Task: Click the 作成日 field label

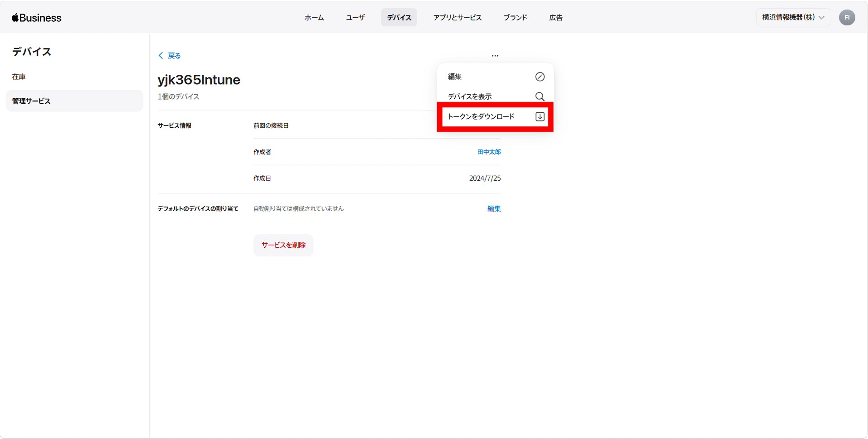Action: [x=262, y=178]
